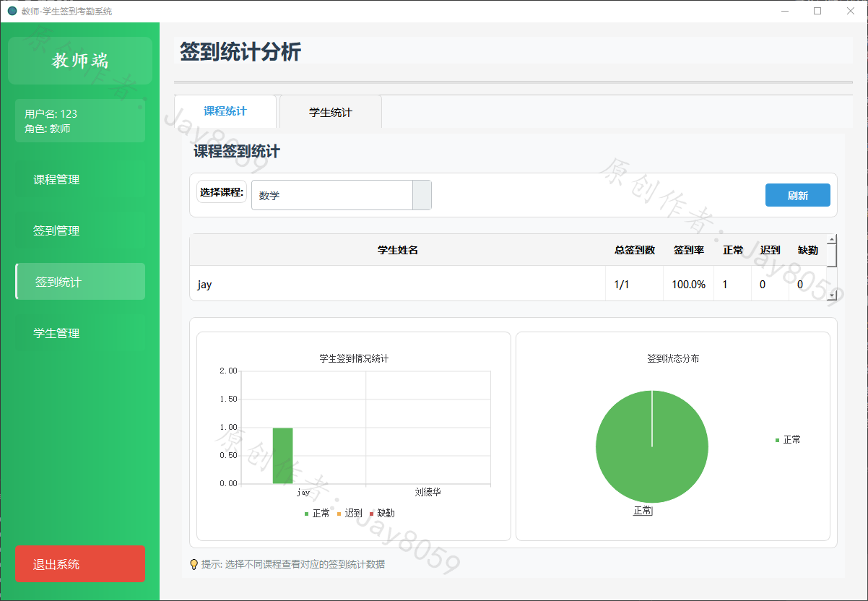This screenshot has height=601, width=868.
Task: Click the 刘德华 axis label
Action: click(x=428, y=492)
